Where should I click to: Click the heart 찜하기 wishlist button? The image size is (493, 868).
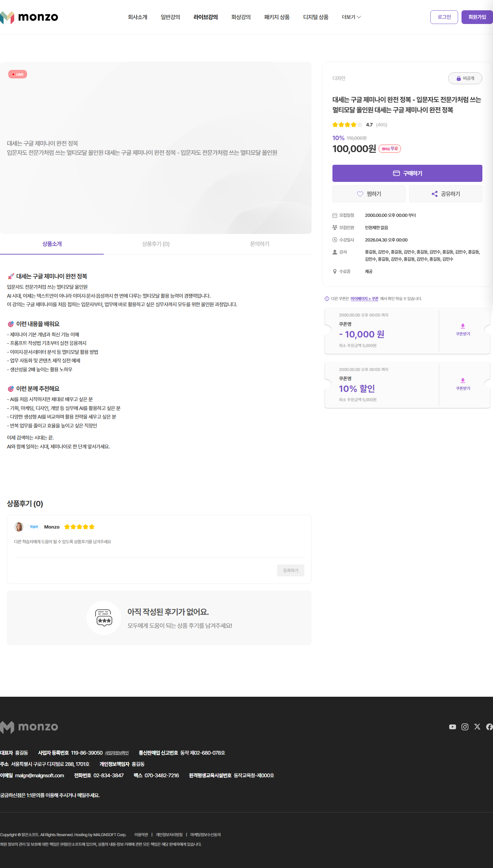pyautogui.click(x=369, y=194)
